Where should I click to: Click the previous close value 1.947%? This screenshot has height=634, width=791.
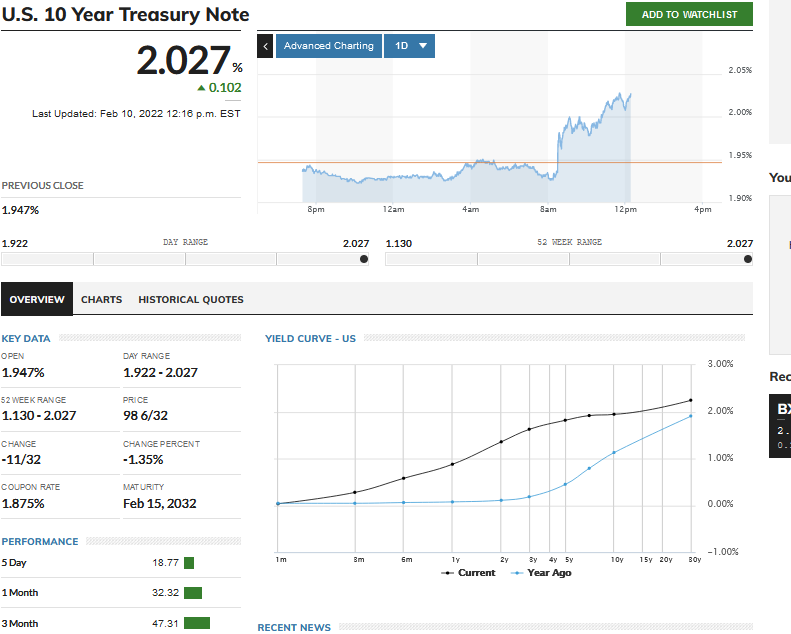coord(20,210)
